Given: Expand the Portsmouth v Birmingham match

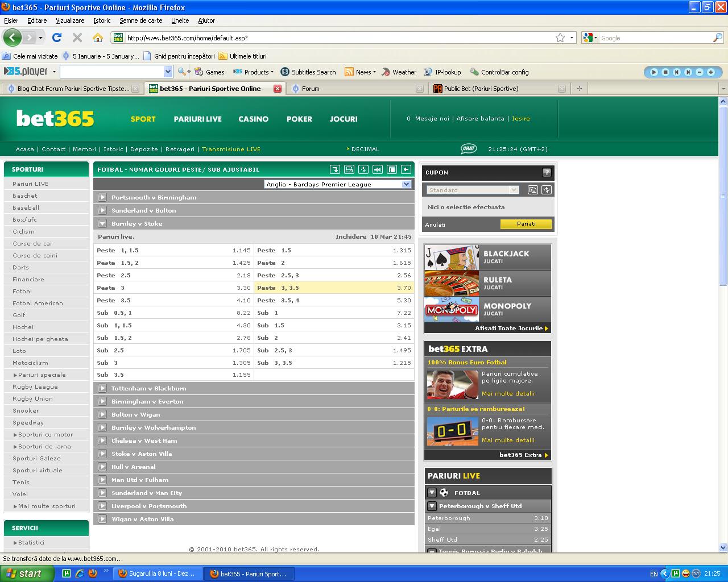Looking at the screenshot, I should [x=102, y=197].
